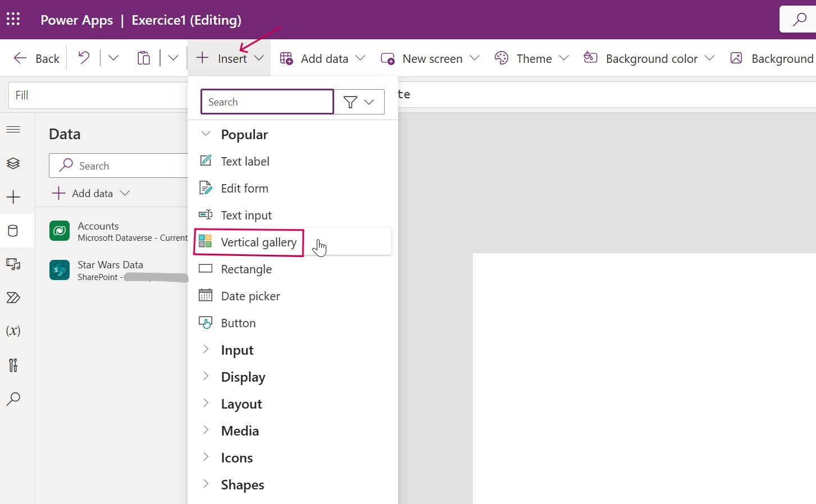Open the Search sidebar icon
This screenshot has height=504, width=816.
13,399
